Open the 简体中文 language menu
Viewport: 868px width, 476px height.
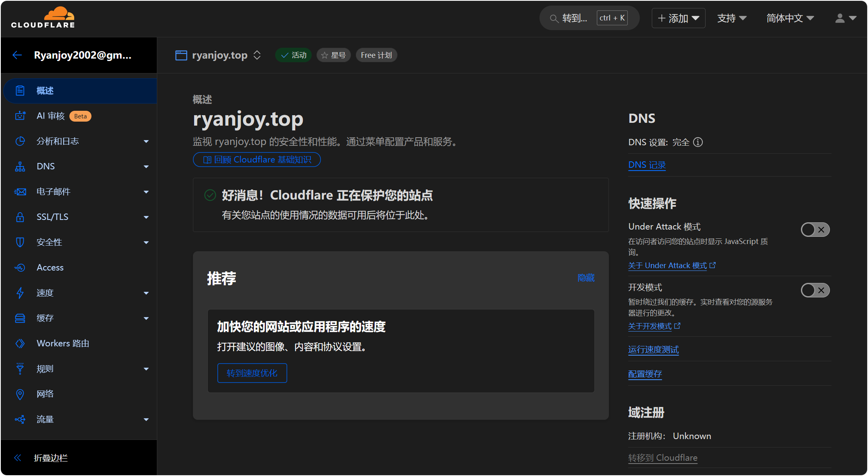coord(789,18)
